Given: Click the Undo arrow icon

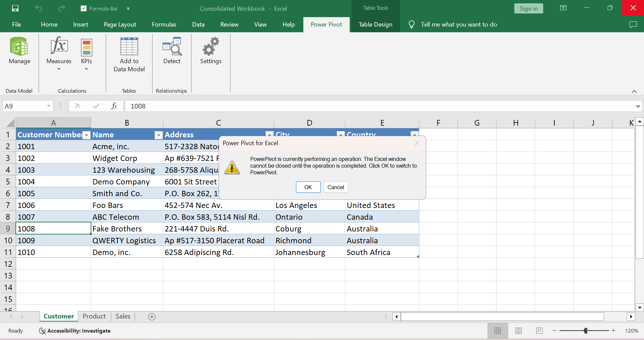Looking at the screenshot, I should click(38, 8).
